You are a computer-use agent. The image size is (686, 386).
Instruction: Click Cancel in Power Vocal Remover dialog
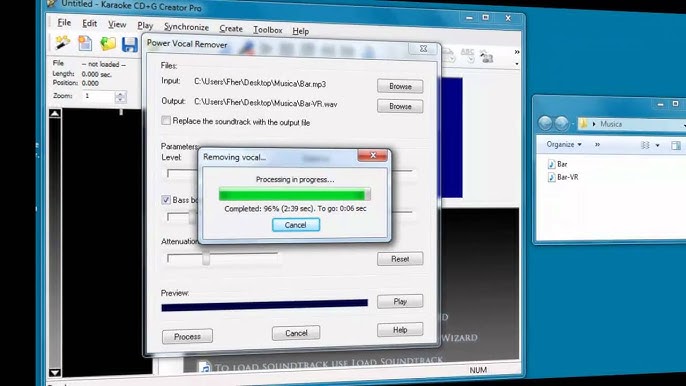[x=296, y=333]
